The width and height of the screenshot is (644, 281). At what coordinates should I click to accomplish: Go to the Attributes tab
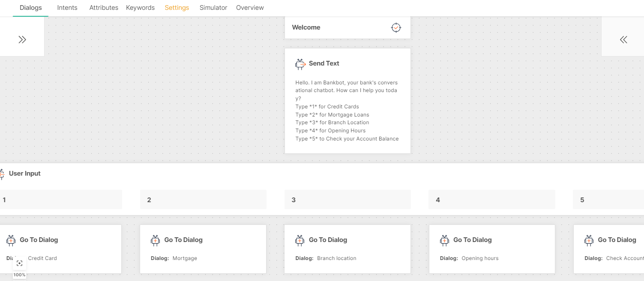coord(104,8)
